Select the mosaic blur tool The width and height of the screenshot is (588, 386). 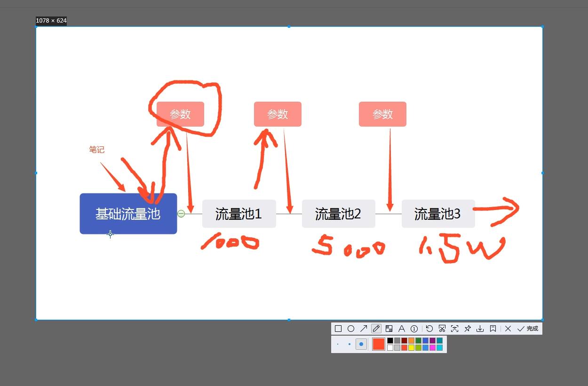(x=389, y=329)
